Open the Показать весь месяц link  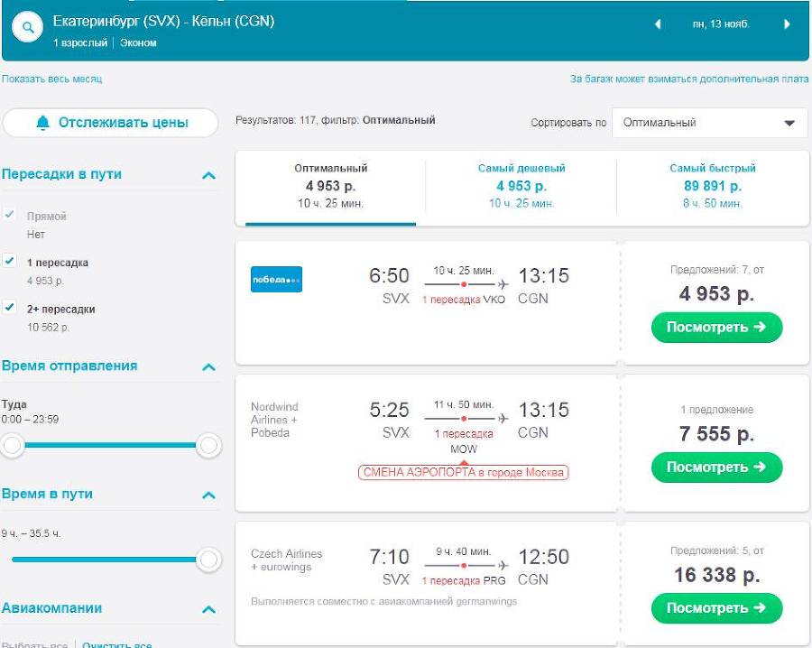(52, 79)
